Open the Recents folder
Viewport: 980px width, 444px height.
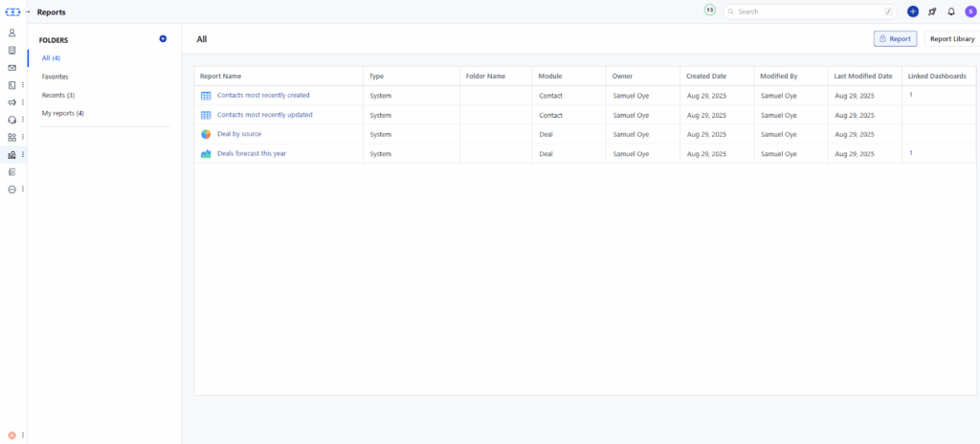(x=57, y=95)
